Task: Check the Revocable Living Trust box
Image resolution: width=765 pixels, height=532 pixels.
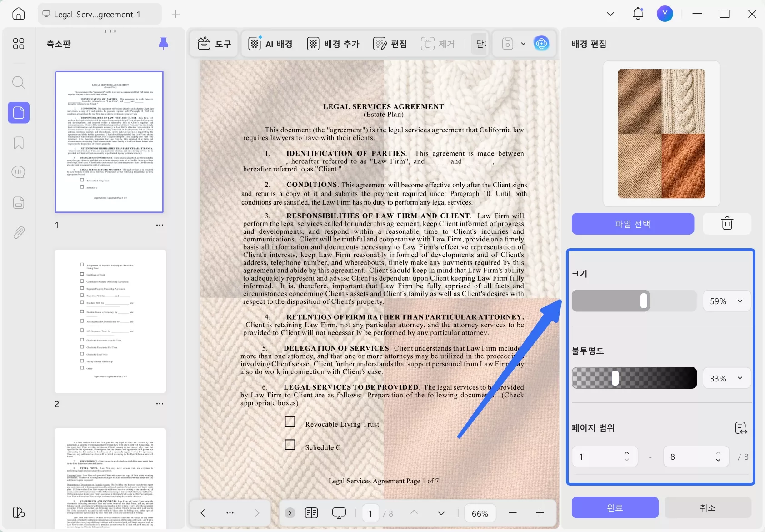Action: pos(290,422)
